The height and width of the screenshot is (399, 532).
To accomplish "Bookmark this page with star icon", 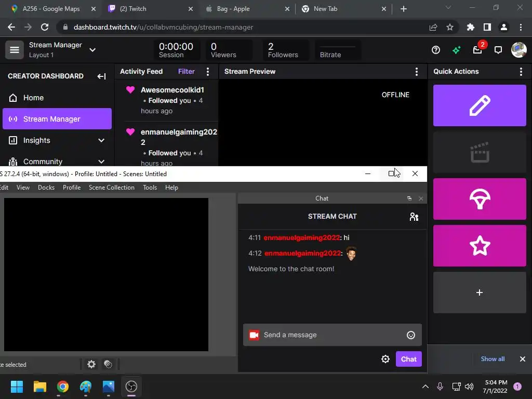I will pyautogui.click(x=449, y=28).
